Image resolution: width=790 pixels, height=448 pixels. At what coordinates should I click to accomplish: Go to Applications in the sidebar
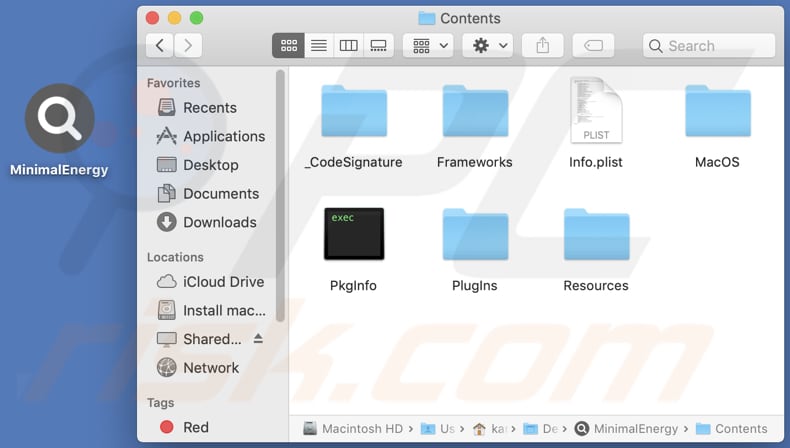tap(223, 136)
